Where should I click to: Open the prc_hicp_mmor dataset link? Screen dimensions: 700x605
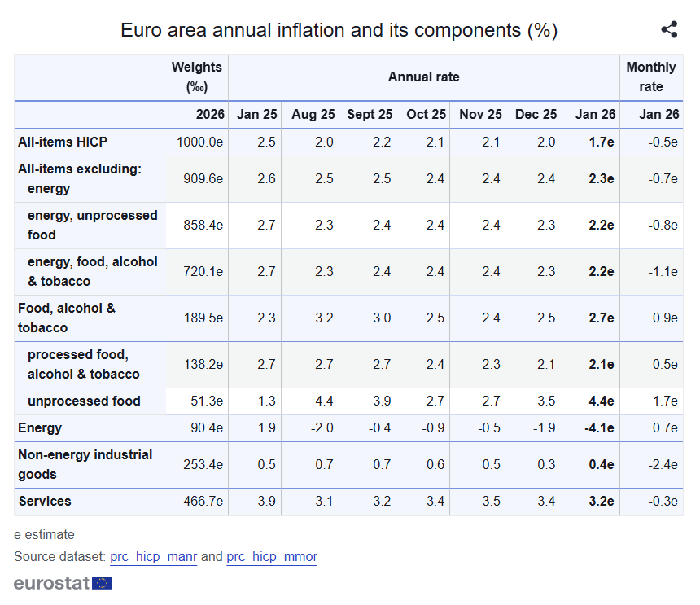pyautogui.click(x=272, y=557)
